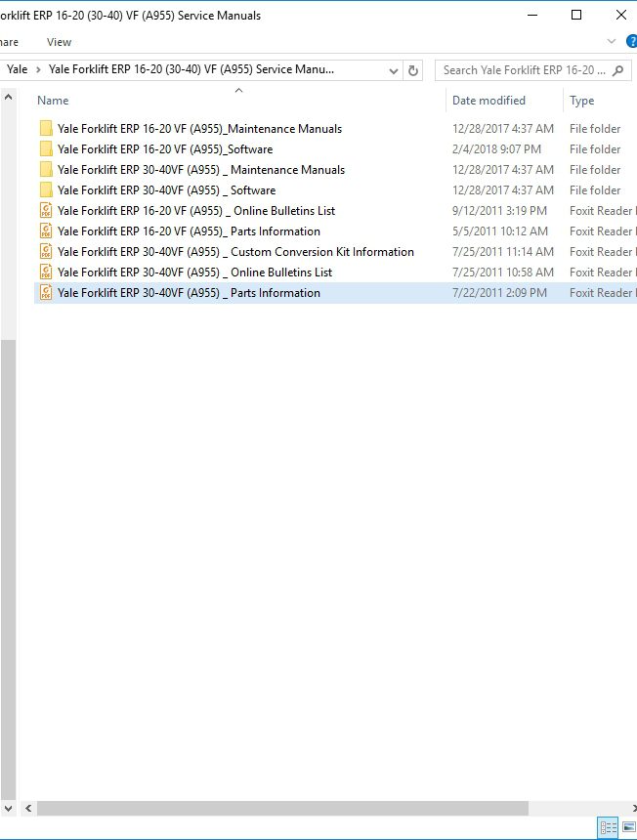Click PDF icon of 16-20 VF Online Bulletins List
637x840 pixels.
click(46, 211)
